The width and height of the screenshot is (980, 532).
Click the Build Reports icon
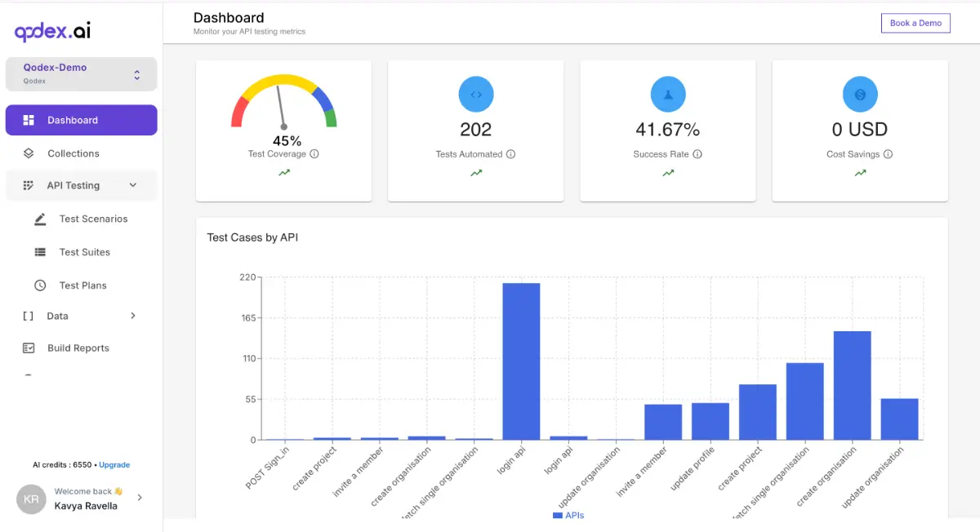click(x=29, y=348)
